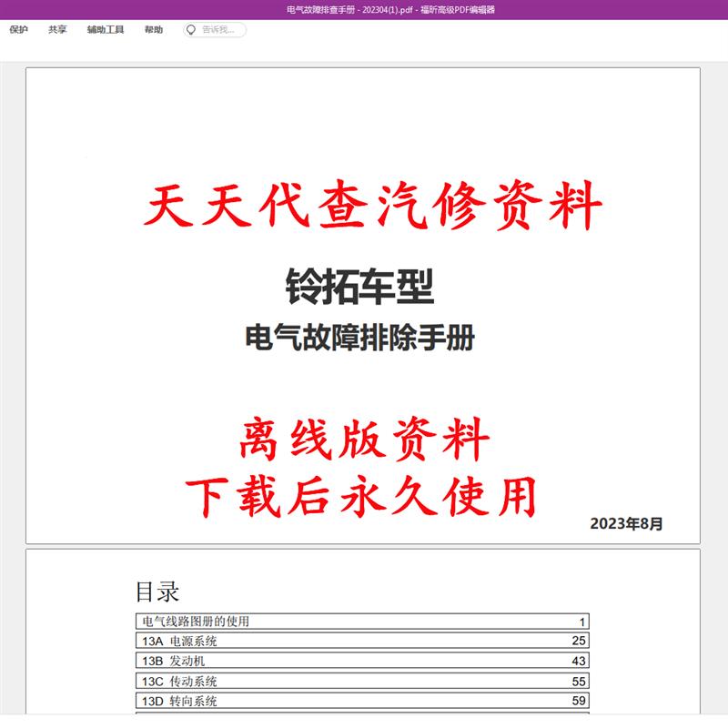Viewport: 728px width, 728px height.
Task: Click the subtitle 电气故障排除手册
Action: [x=359, y=338]
